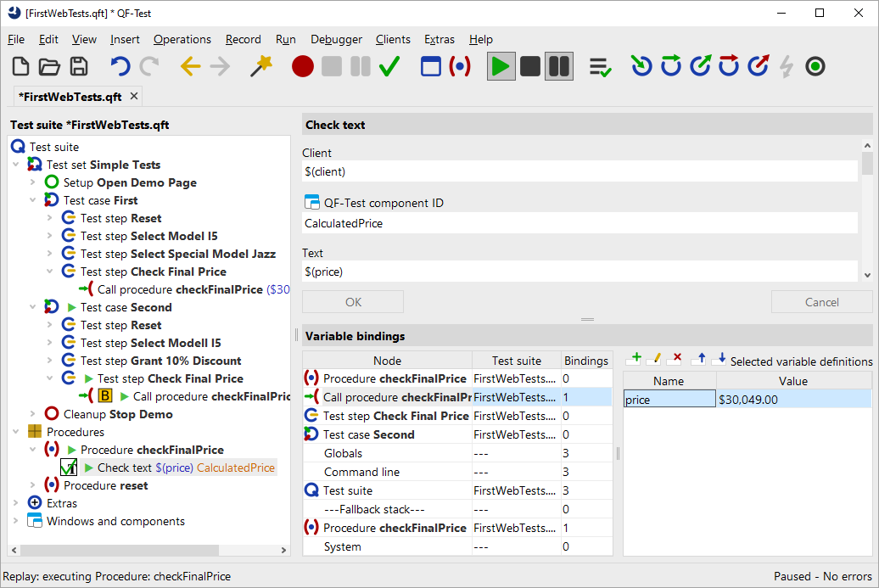The width and height of the screenshot is (879, 588).
Task: Toggle breakpoint B marker on call procedure
Action: tap(105, 395)
